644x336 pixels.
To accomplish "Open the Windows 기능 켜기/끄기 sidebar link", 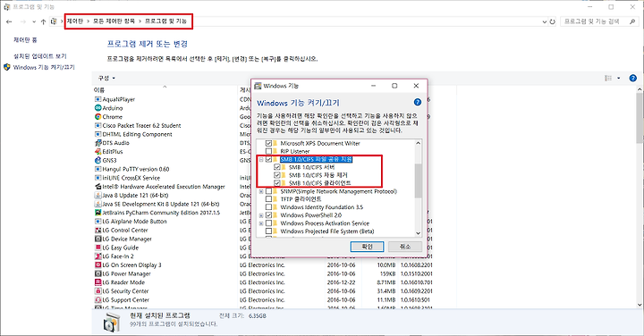I will (44, 67).
